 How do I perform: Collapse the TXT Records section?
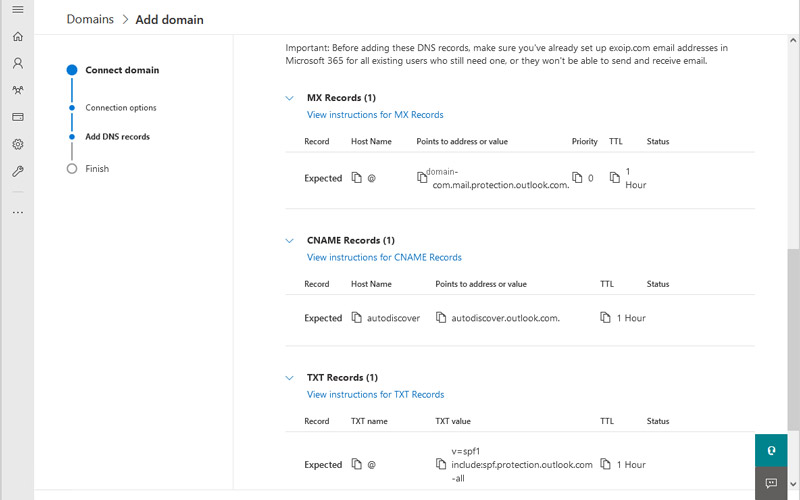click(289, 378)
